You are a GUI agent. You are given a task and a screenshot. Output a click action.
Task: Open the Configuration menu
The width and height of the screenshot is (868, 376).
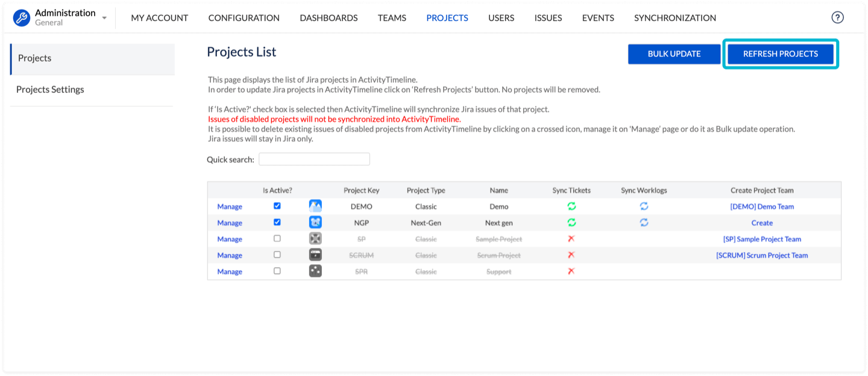(244, 18)
